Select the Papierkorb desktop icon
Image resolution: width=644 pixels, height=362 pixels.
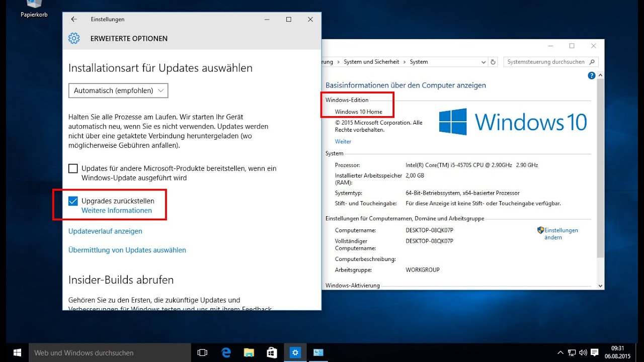(34, 9)
